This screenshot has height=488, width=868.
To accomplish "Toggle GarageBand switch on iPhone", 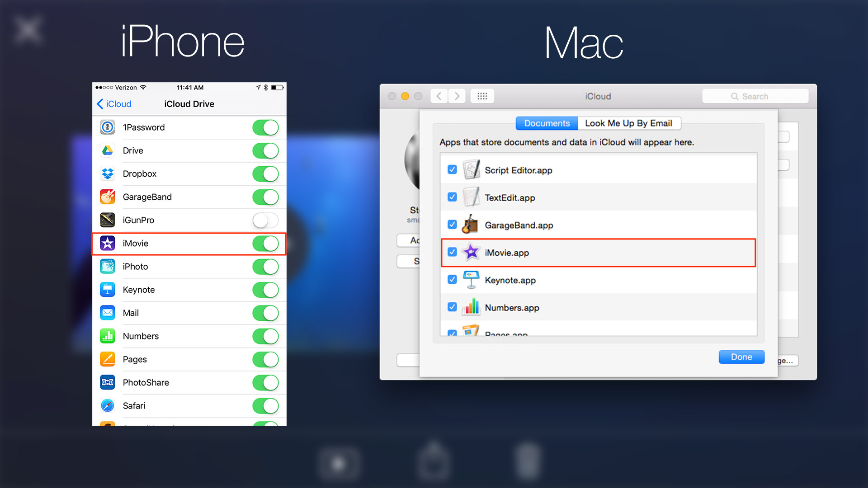I will pos(266,197).
